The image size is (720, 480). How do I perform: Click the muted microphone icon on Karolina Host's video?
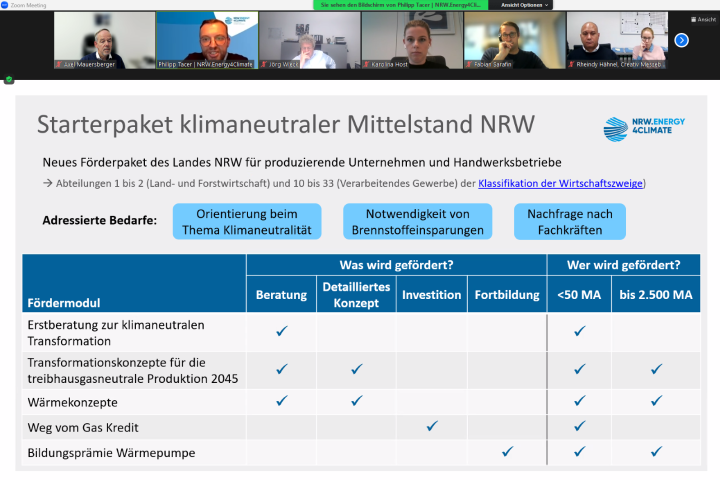[x=366, y=64]
